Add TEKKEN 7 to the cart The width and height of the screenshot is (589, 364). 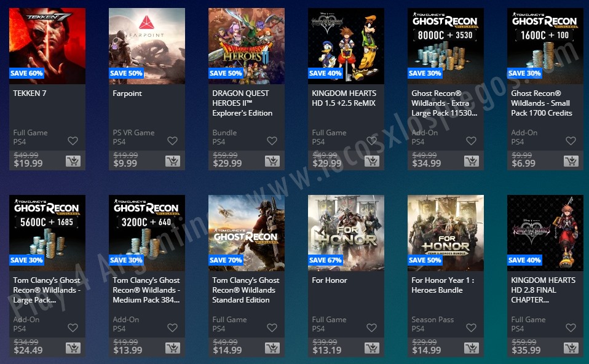73,161
